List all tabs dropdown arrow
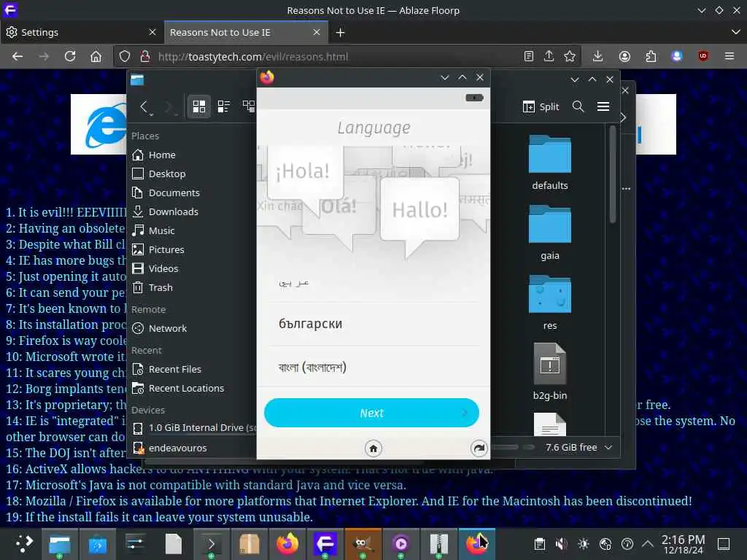Screen dimensions: 747x560 pos(735,32)
